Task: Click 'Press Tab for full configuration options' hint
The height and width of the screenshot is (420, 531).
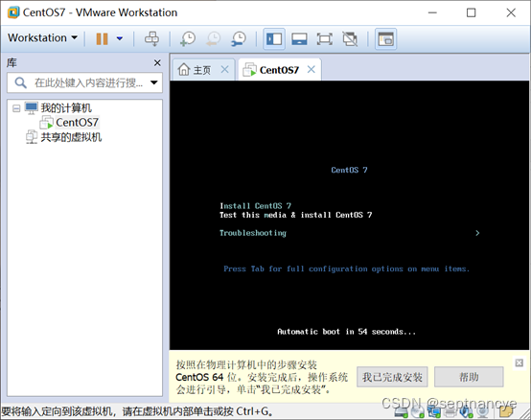Action: tap(346, 268)
